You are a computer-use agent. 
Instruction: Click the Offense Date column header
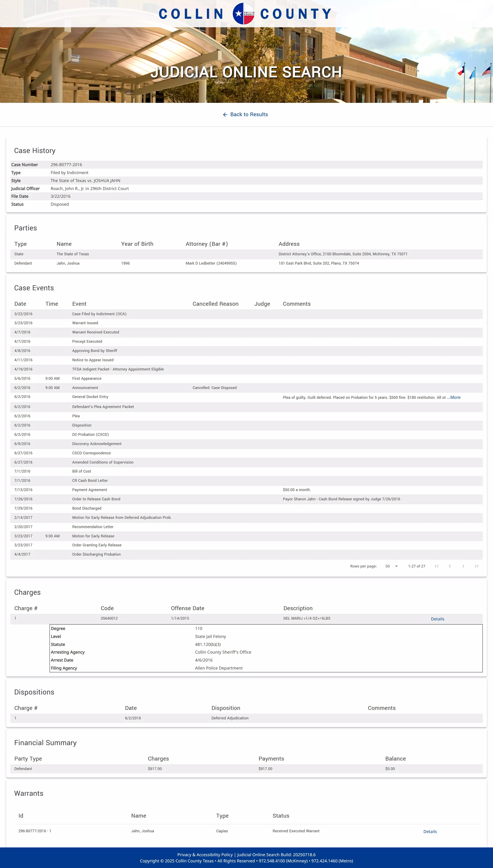[x=188, y=608]
